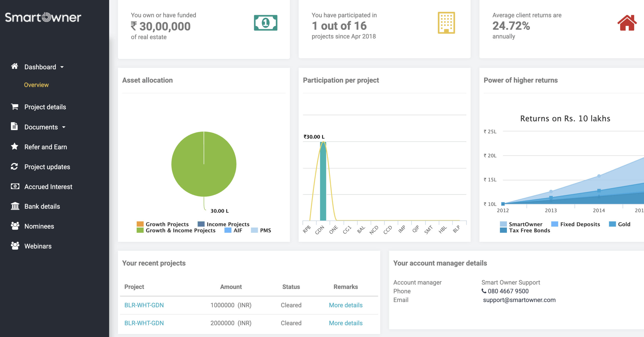Click the green Growth & Income Projects legend swatch
The image size is (644, 337).
click(x=140, y=230)
